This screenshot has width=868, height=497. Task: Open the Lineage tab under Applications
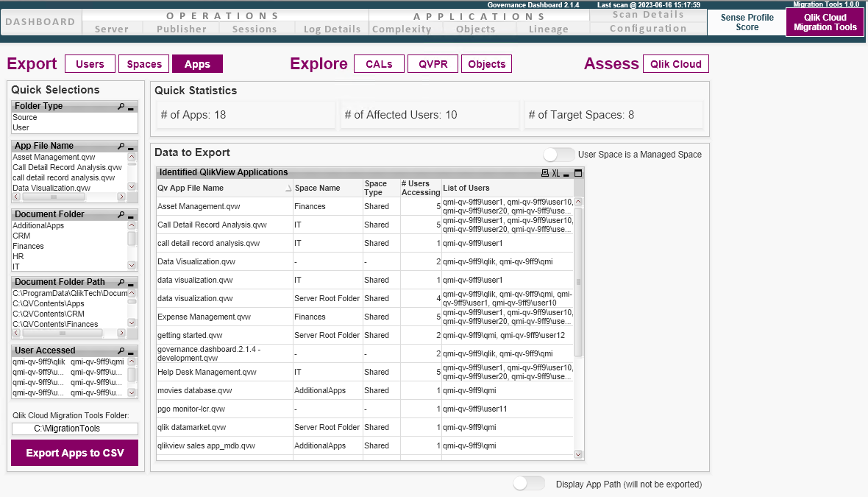pyautogui.click(x=549, y=29)
